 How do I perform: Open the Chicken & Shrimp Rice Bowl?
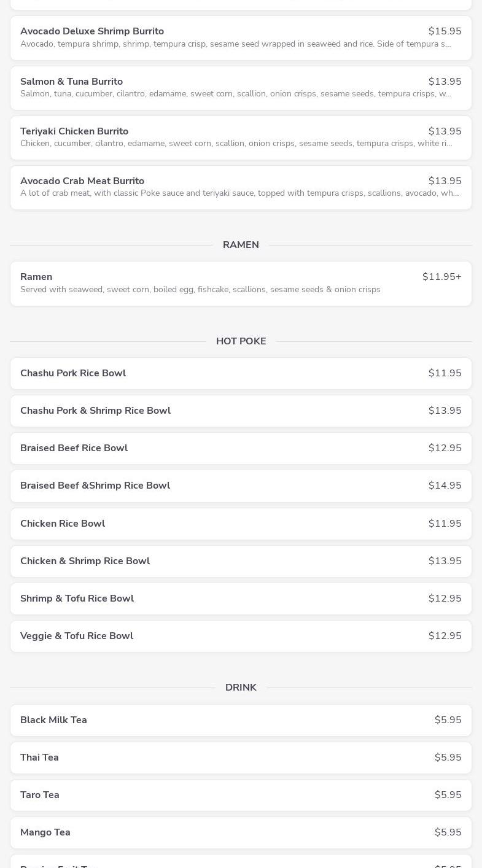tap(241, 561)
